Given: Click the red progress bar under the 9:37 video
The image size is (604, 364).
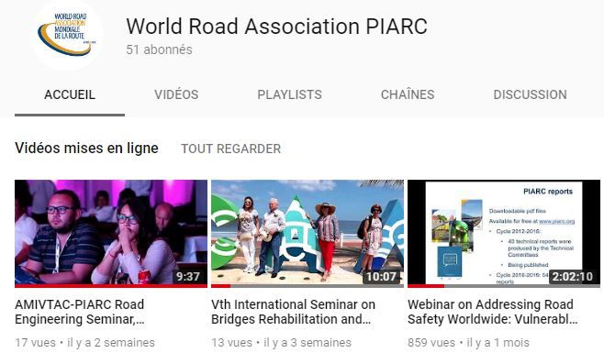Looking at the screenshot, I should pos(111,286).
